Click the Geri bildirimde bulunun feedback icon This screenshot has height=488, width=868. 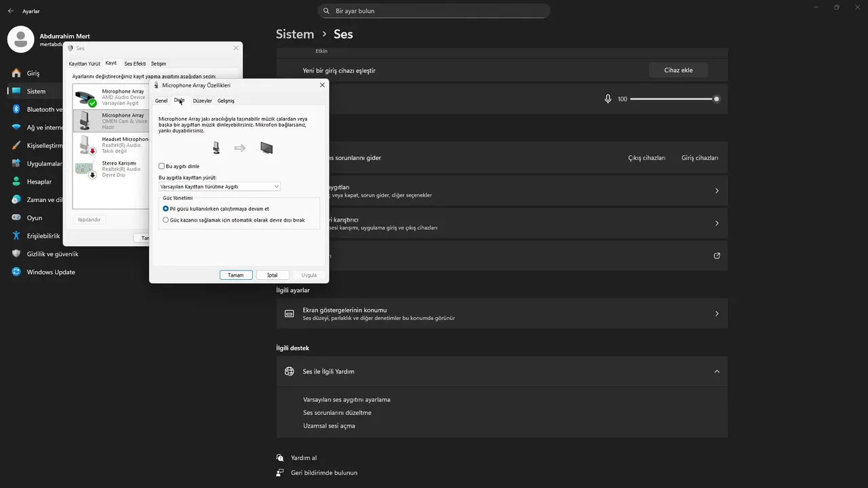point(280,472)
